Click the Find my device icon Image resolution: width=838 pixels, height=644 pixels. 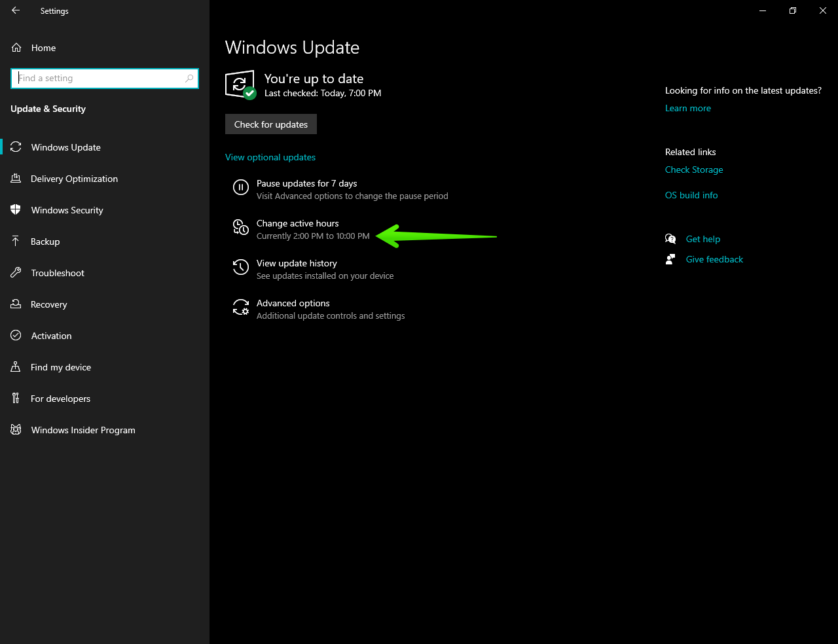tap(16, 367)
